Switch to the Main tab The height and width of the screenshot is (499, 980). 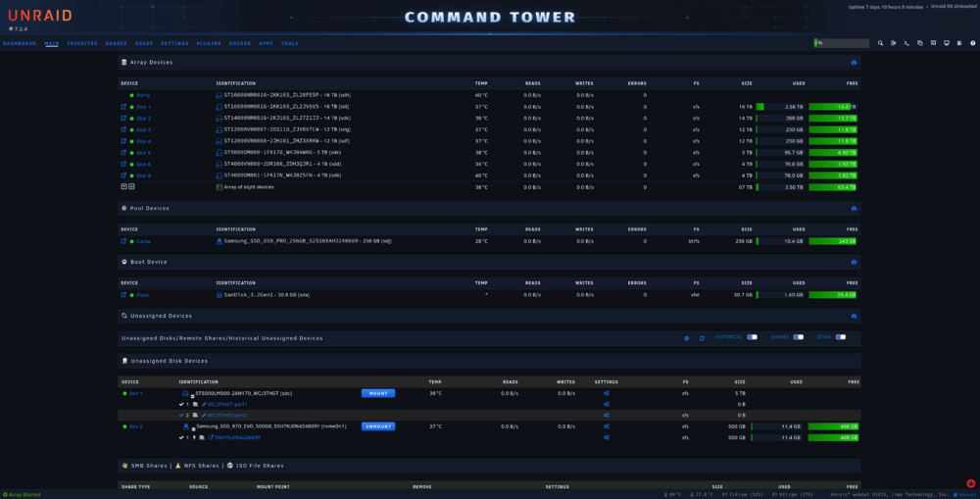[x=51, y=44]
